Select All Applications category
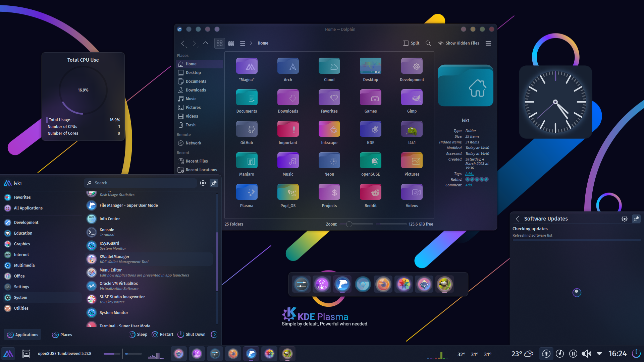Image resolution: width=644 pixels, height=362 pixels. click(x=42, y=208)
